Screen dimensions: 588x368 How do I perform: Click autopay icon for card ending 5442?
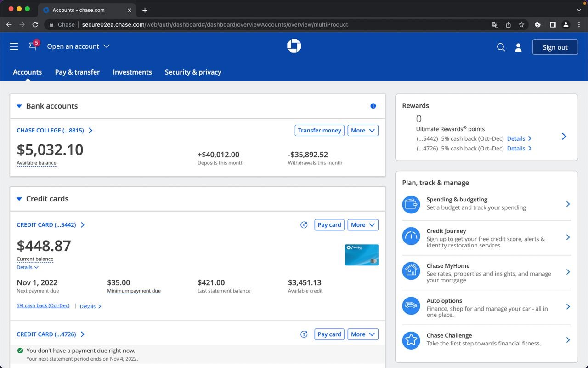[x=304, y=225]
